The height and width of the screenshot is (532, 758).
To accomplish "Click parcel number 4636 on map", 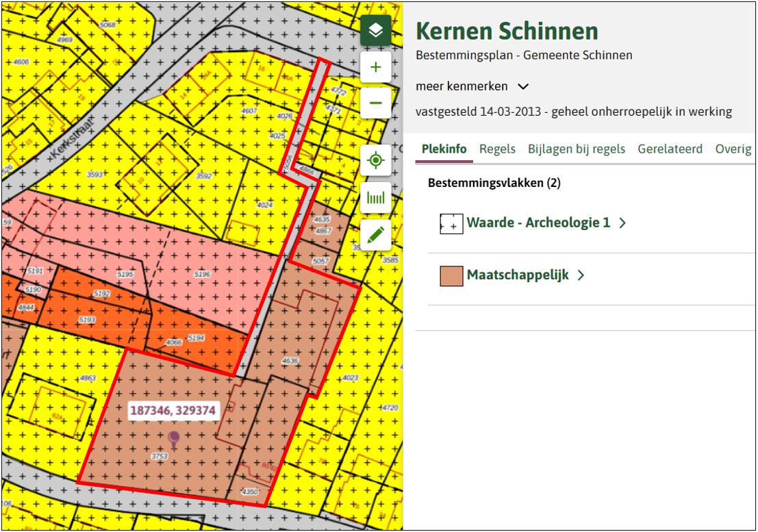I will pos(290,361).
